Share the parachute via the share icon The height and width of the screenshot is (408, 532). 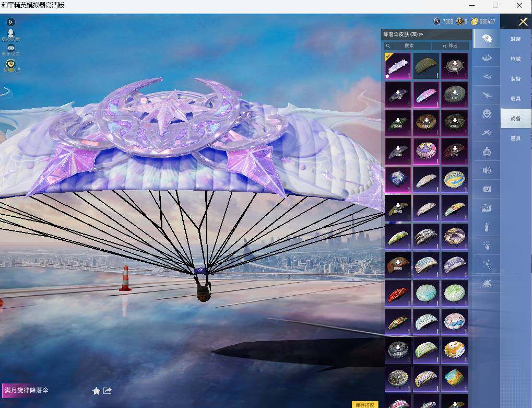click(x=108, y=391)
